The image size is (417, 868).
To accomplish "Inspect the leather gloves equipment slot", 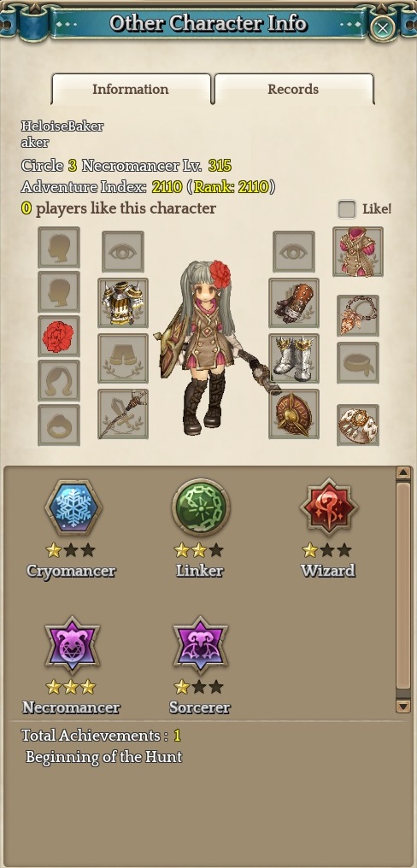I will [293, 303].
